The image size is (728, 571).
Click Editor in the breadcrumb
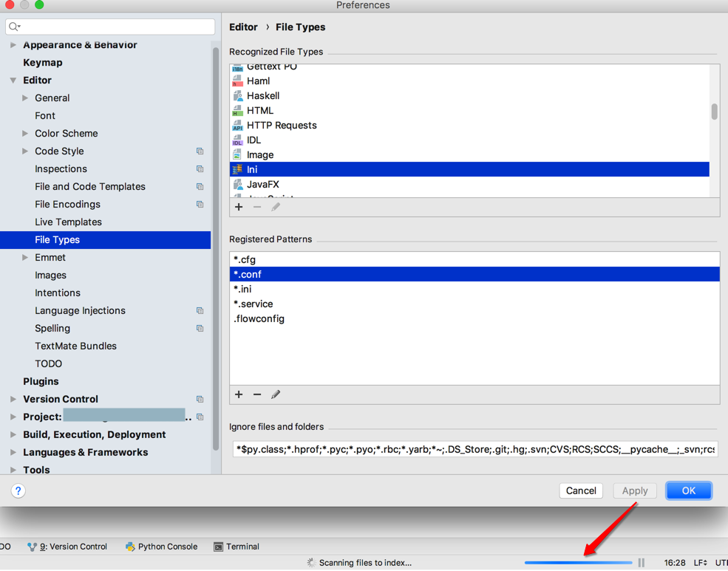tap(243, 27)
